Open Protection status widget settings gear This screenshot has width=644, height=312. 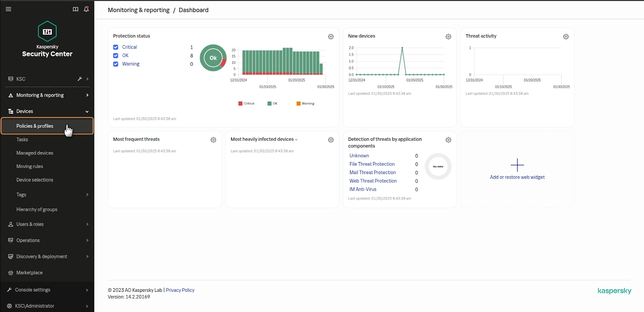[x=331, y=37]
